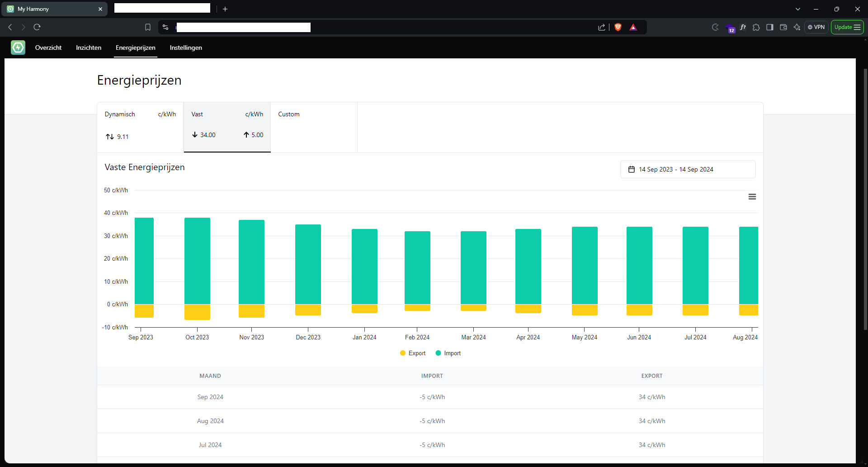868x467 pixels.
Task: Click -5 c/kWh import value for Aug 2024
Action: tap(432, 421)
